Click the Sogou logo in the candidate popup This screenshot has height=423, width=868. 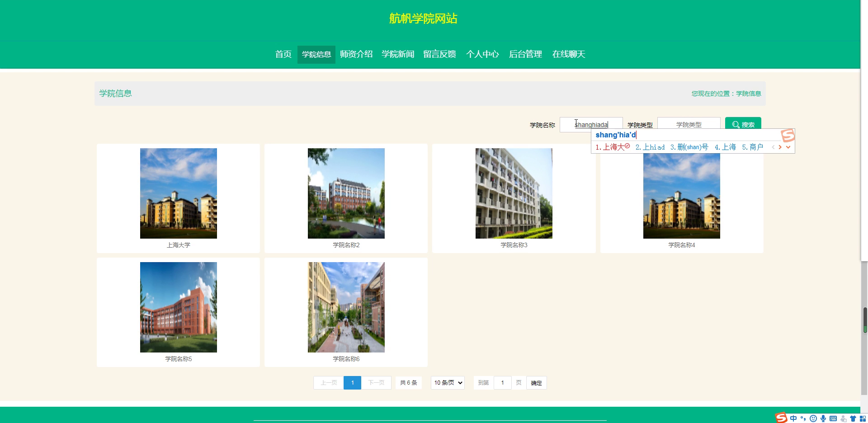pyautogui.click(x=788, y=135)
